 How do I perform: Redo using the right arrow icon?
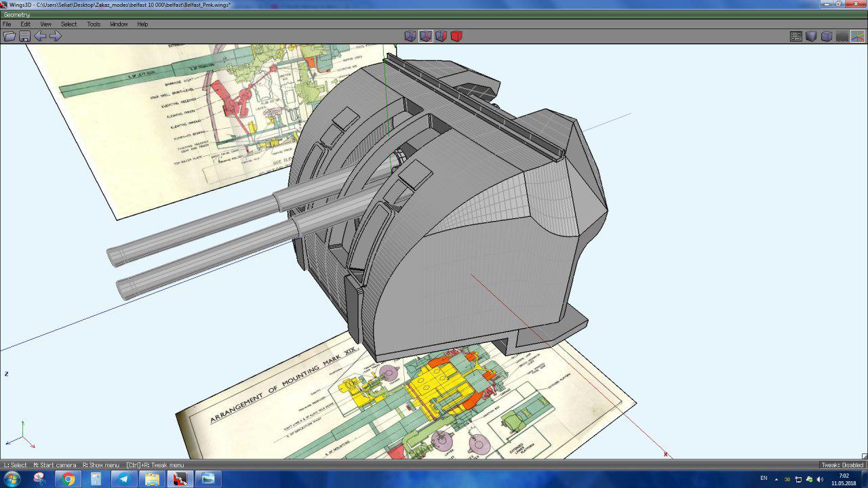pyautogui.click(x=56, y=36)
